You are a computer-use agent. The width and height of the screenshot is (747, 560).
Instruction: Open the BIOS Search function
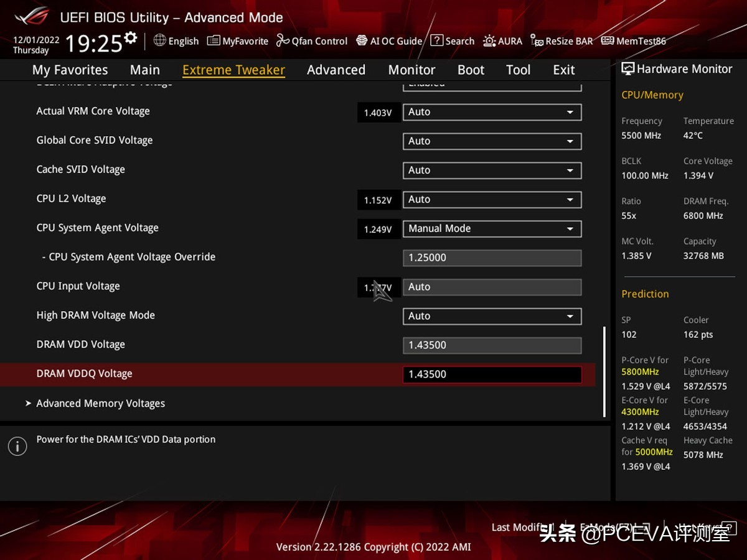pyautogui.click(x=453, y=41)
